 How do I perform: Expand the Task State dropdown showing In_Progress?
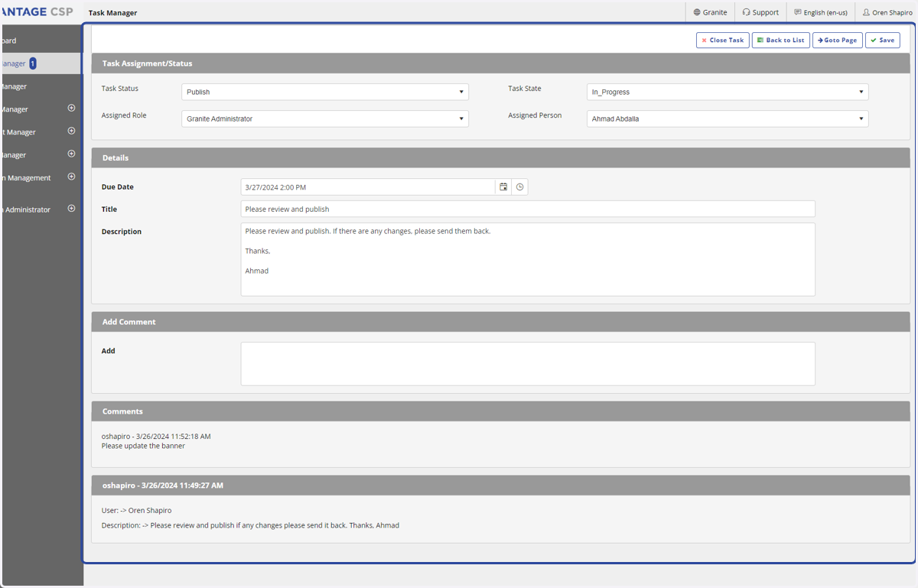728,92
